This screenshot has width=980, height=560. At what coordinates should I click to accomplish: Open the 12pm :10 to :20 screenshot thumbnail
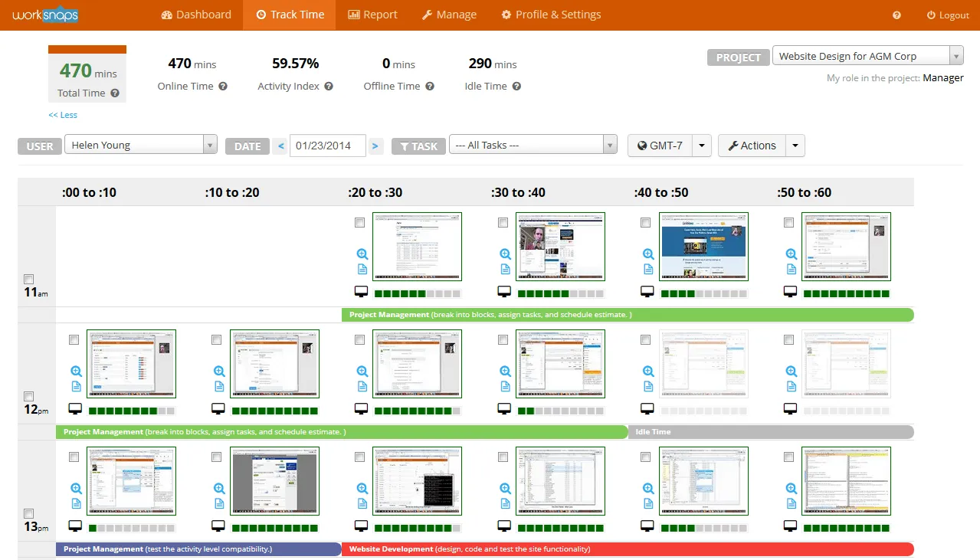click(x=274, y=364)
